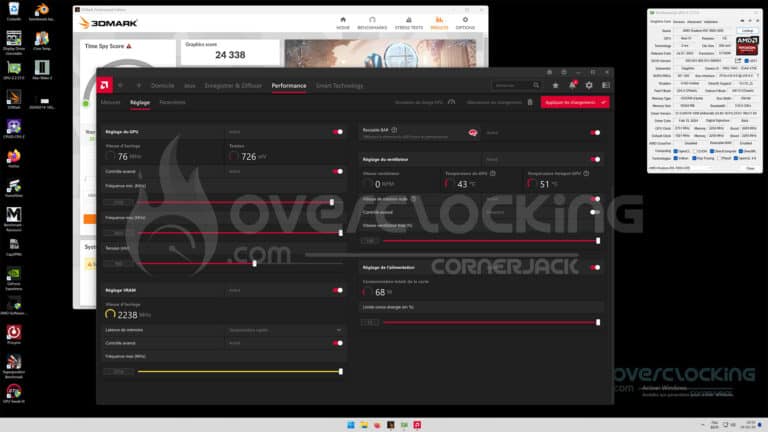The height and width of the screenshot is (432, 768).
Task: Click the Time Spy Score warning icon
Action: (x=129, y=46)
